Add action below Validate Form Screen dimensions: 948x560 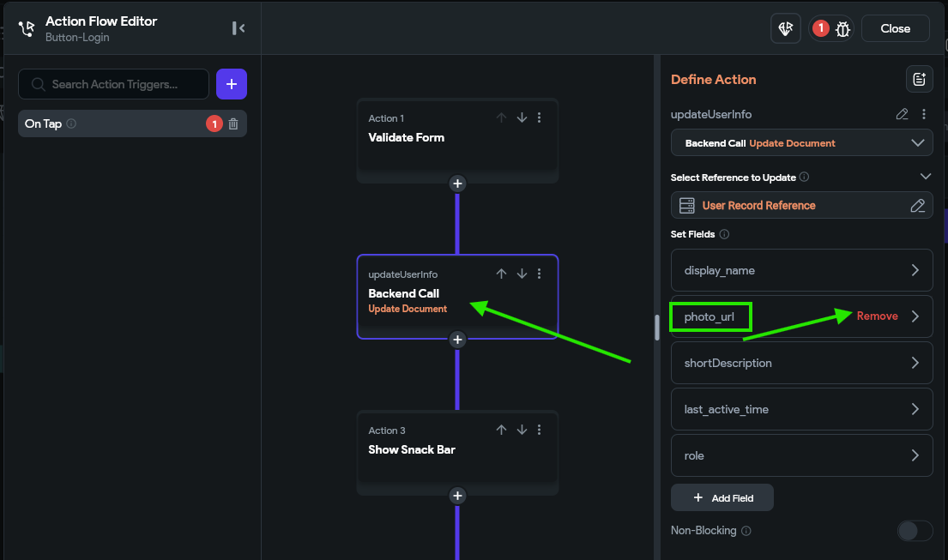pyautogui.click(x=457, y=184)
